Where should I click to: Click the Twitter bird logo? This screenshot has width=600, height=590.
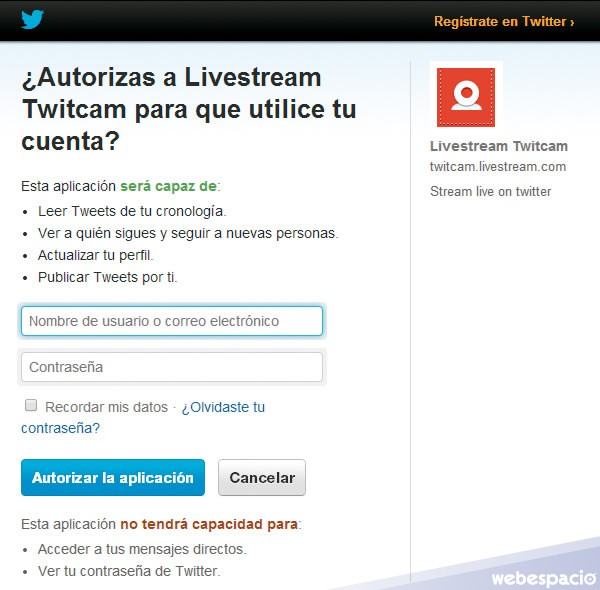click(x=32, y=19)
